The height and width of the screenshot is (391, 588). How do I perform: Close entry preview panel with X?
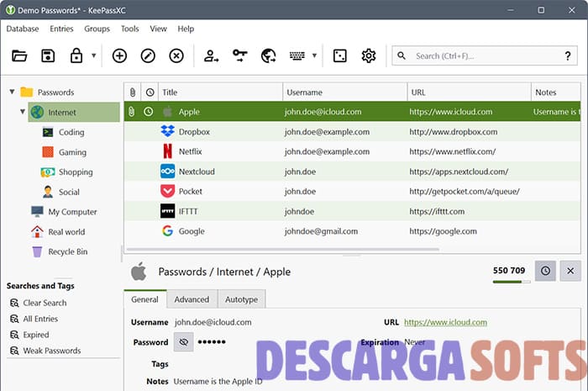pyautogui.click(x=570, y=271)
